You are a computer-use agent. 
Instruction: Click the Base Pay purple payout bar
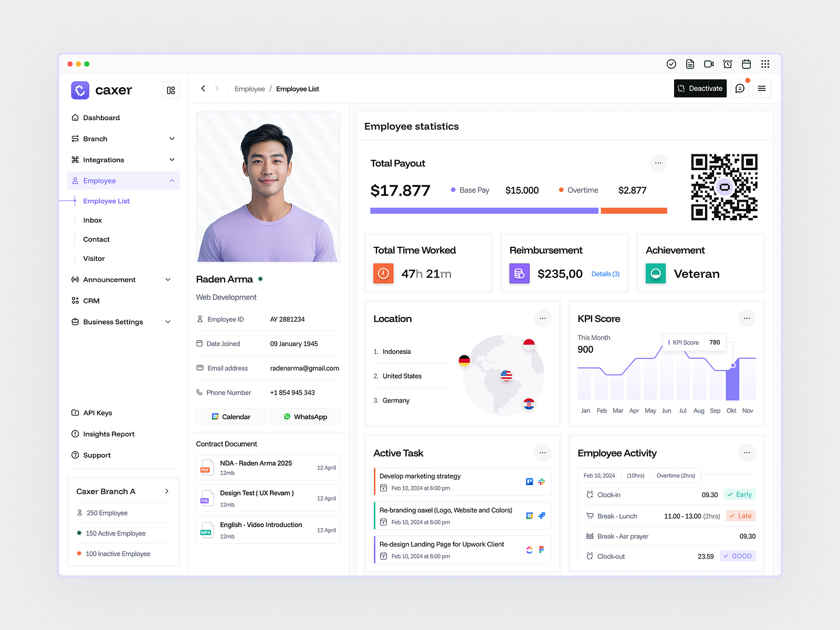click(484, 211)
